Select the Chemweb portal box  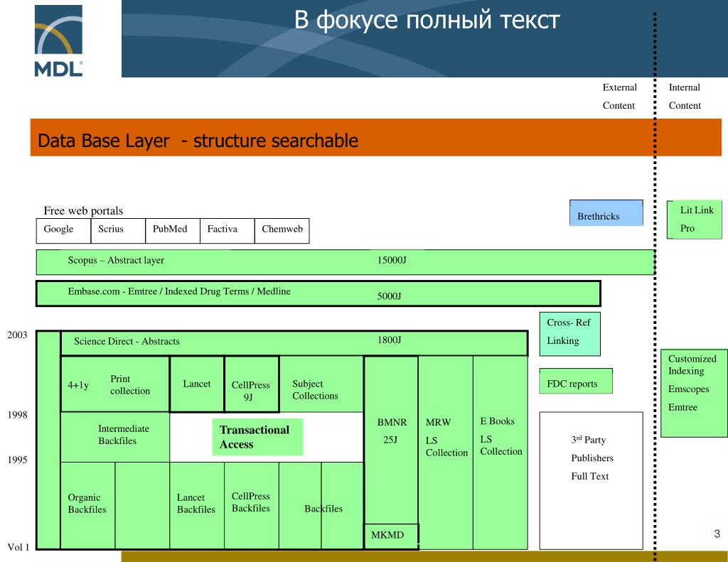coord(282,231)
